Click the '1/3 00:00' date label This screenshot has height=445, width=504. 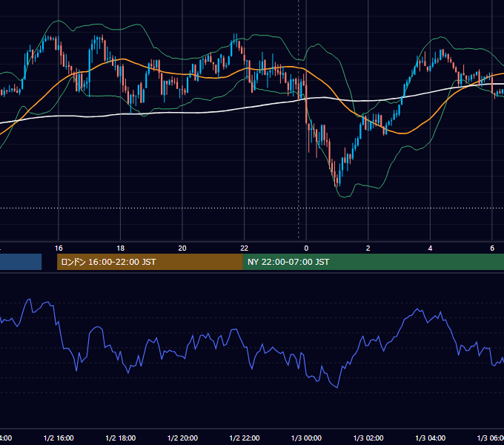pyautogui.click(x=306, y=438)
